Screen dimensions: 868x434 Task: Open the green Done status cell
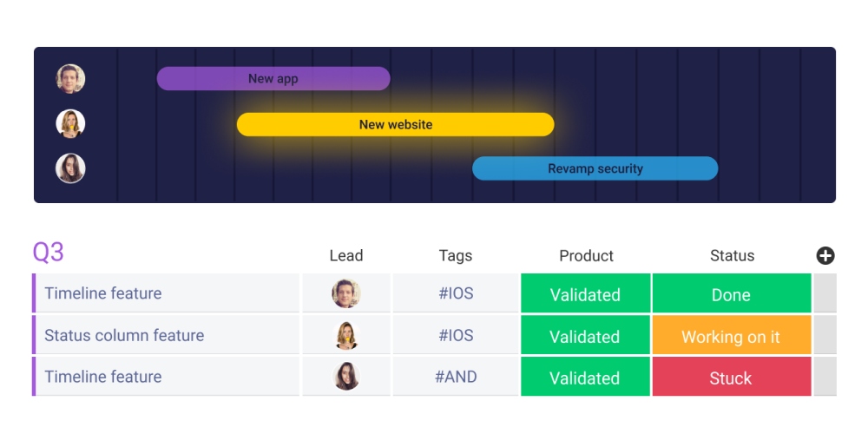coord(731,294)
